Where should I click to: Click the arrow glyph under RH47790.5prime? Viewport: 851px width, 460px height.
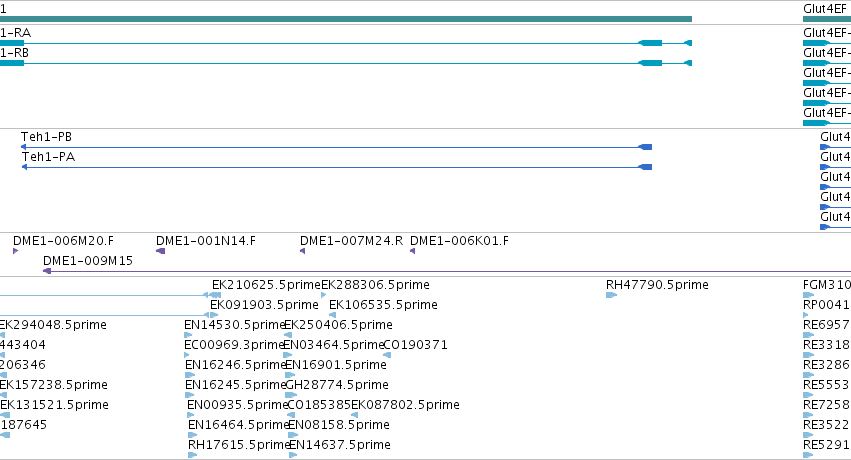point(612,295)
